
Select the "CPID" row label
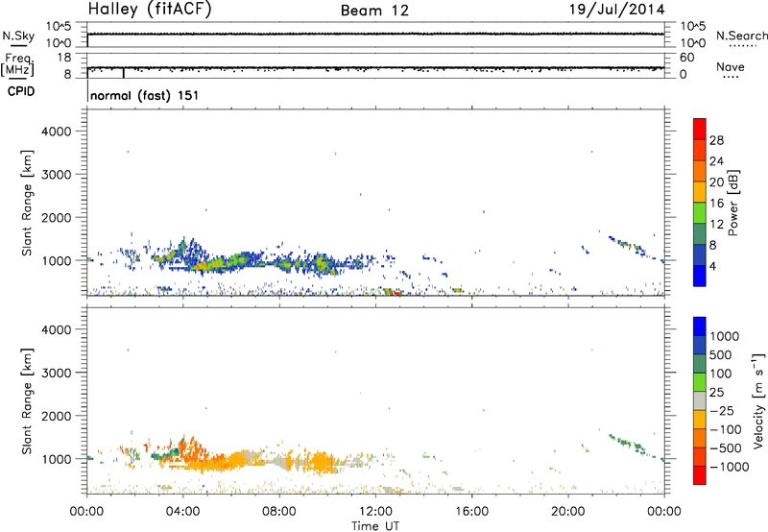(21, 91)
